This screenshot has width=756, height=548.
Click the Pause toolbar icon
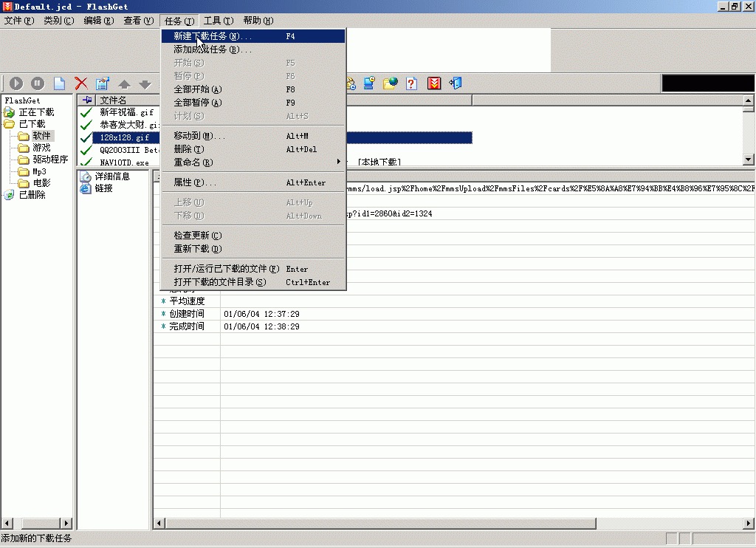38,83
